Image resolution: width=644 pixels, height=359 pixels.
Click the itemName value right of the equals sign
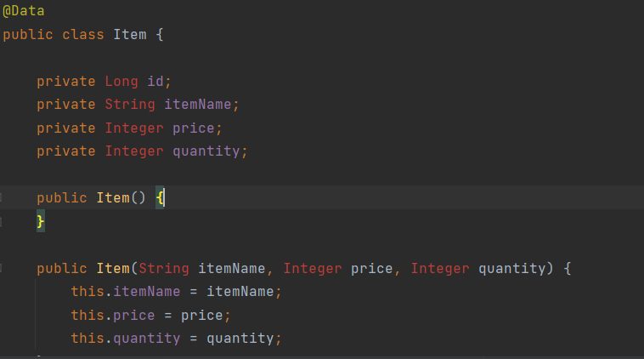coord(240,292)
